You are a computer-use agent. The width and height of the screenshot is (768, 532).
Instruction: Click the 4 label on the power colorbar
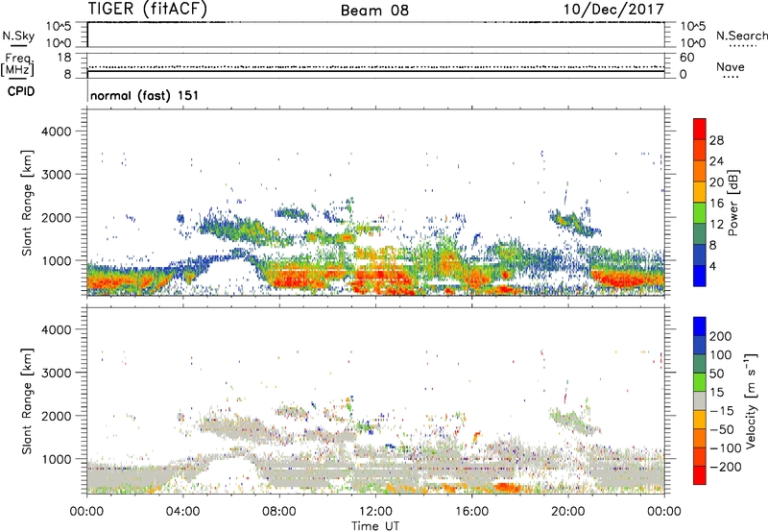tap(712, 266)
